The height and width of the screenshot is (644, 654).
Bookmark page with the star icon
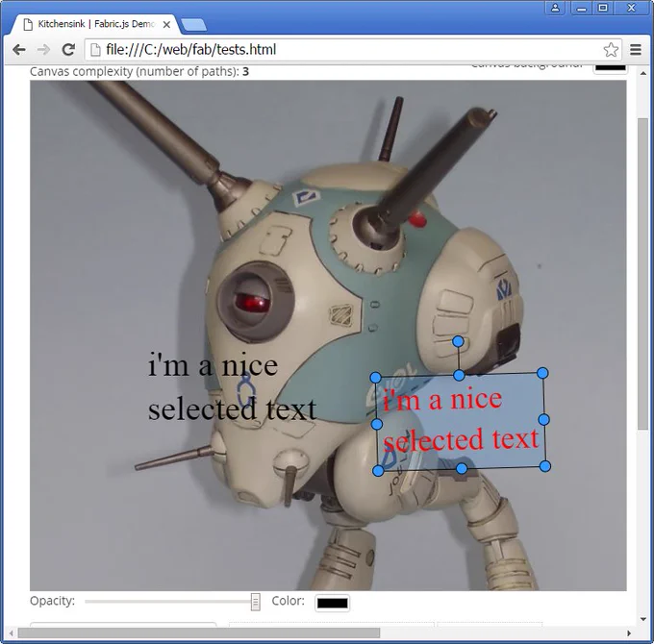tap(611, 50)
